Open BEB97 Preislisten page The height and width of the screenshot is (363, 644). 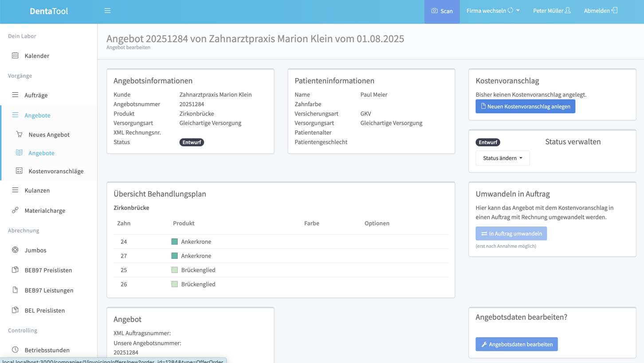click(x=48, y=270)
